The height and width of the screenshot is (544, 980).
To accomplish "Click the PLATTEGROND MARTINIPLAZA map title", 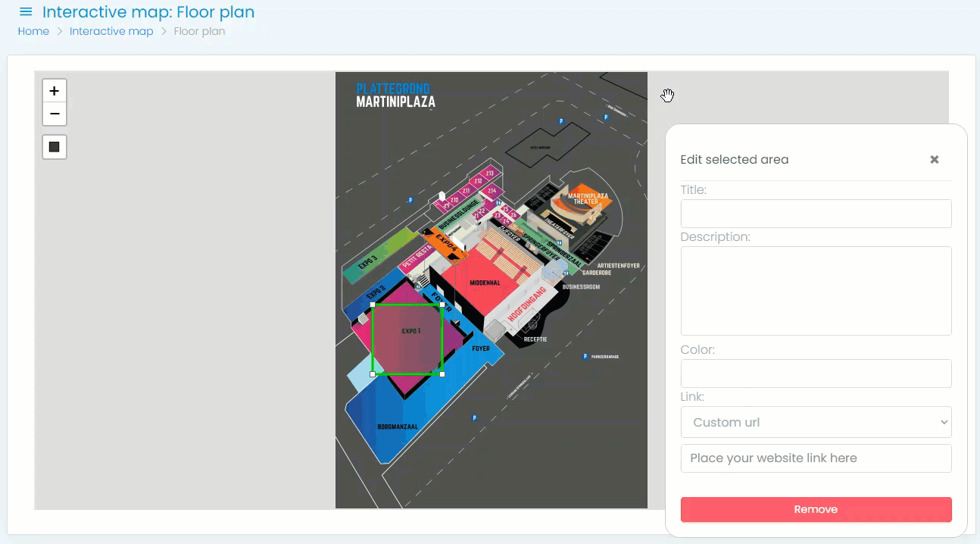I will [395, 95].
